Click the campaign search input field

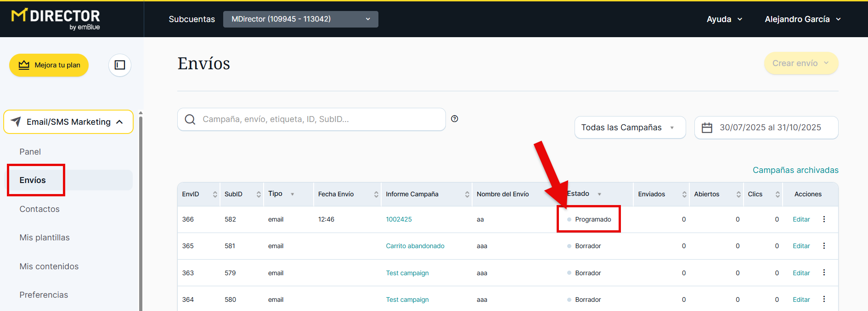[x=317, y=119]
